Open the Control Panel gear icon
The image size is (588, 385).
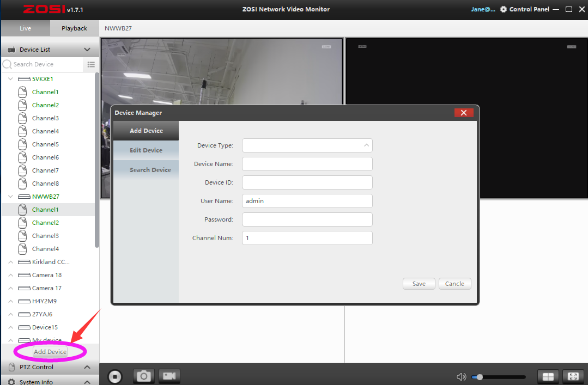[503, 9]
